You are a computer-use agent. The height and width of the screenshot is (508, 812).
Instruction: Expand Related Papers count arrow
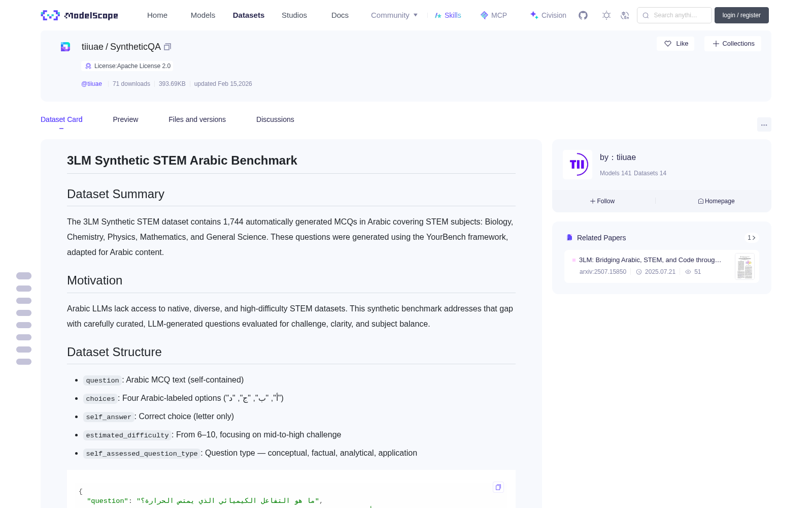[x=752, y=238]
